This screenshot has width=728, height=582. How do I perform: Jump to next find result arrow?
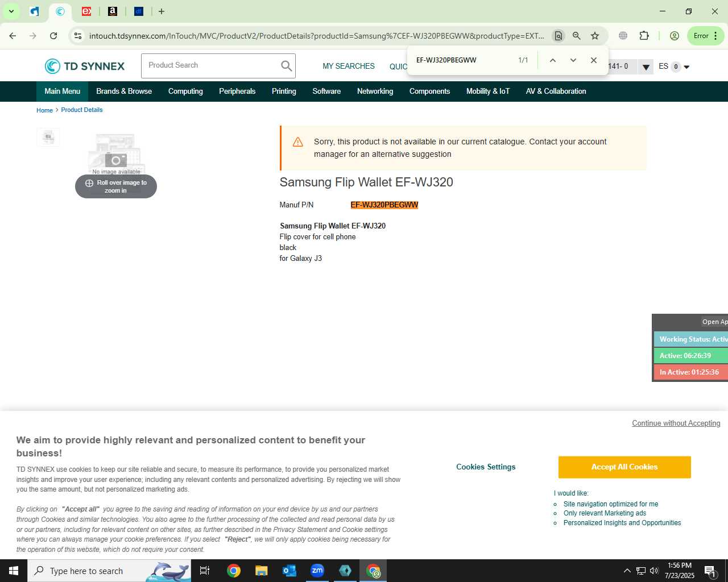point(573,60)
